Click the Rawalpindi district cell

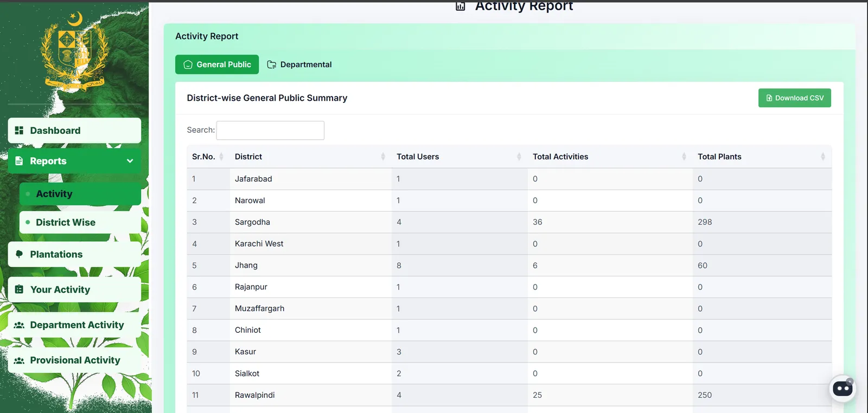point(310,395)
